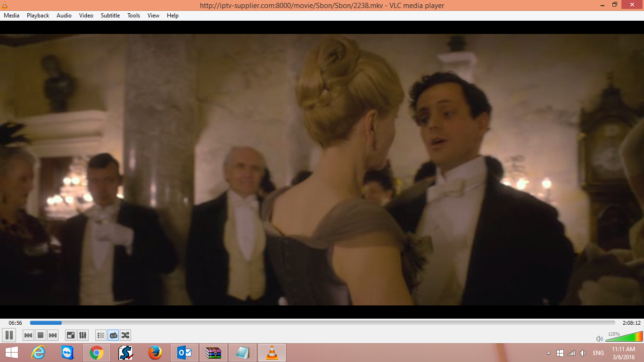The image size is (644, 362).
Task: Open the Subtitle menu
Action: tap(110, 16)
